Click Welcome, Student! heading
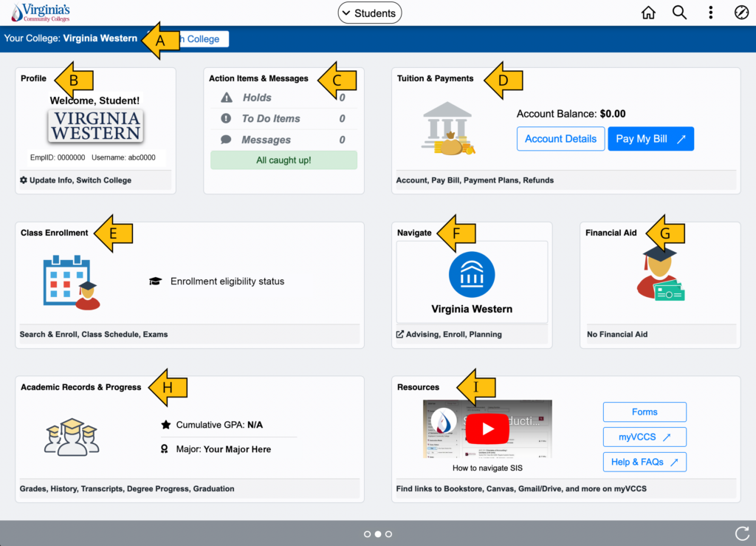This screenshot has height=546, width=756. coord(94,100)
